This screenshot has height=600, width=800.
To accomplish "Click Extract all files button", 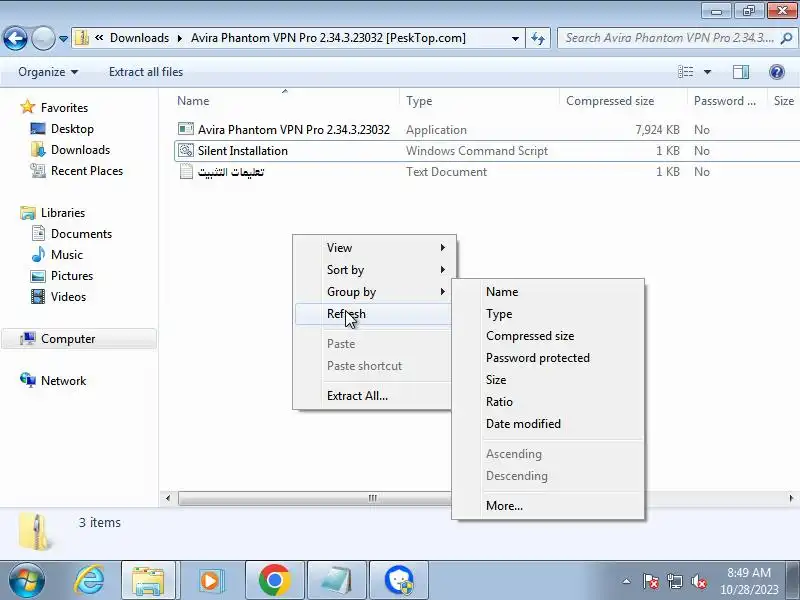I will click(x=146, y=72).
